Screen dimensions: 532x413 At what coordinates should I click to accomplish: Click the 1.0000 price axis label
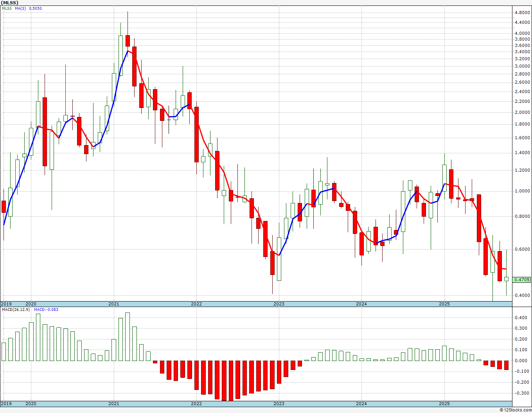click(x=522, y=191)
